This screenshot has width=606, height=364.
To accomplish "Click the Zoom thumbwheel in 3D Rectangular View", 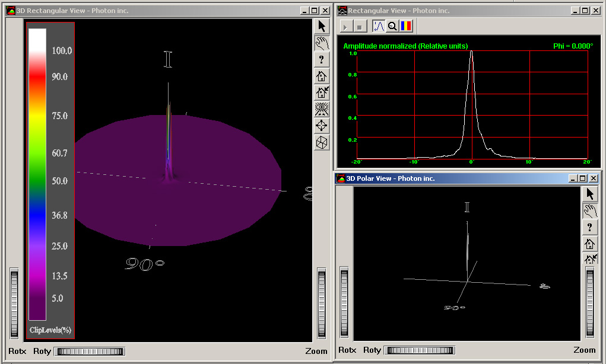I will pyautogui.click(x=322, y=304).
